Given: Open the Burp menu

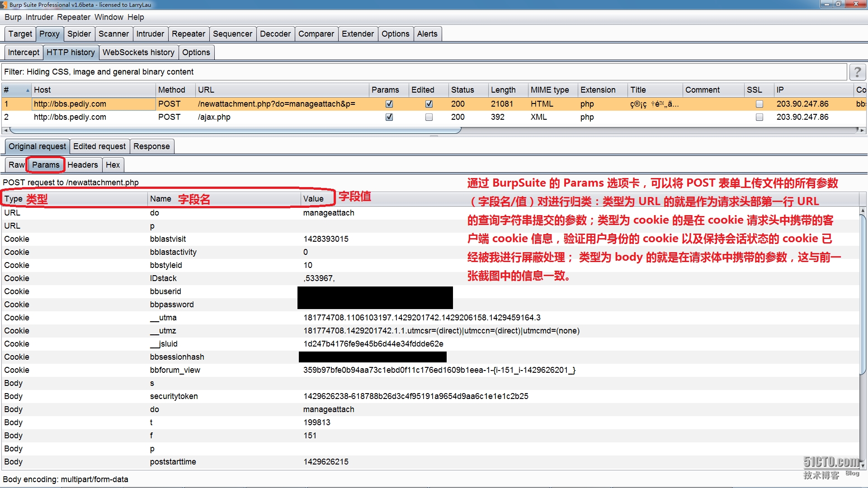Looking at the screenshot, I should [x=13, y=17].
